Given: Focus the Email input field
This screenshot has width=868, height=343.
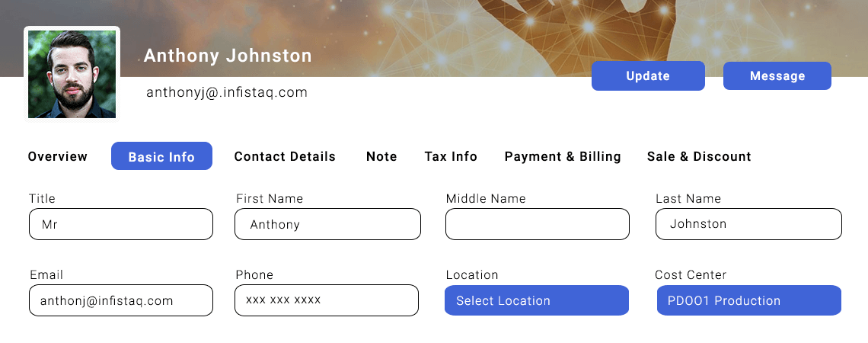Looking at the screenshot, I should coord(121,300).
